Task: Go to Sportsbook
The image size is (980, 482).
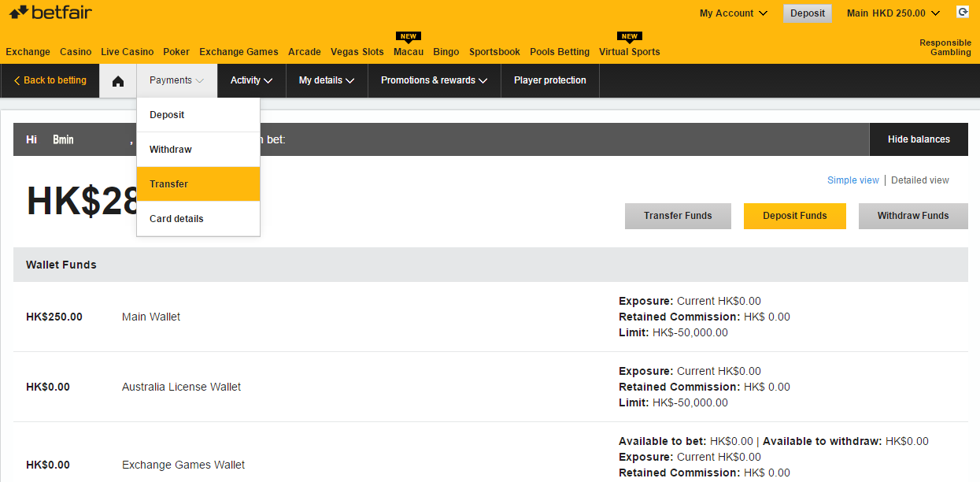Action: (494, 52)
